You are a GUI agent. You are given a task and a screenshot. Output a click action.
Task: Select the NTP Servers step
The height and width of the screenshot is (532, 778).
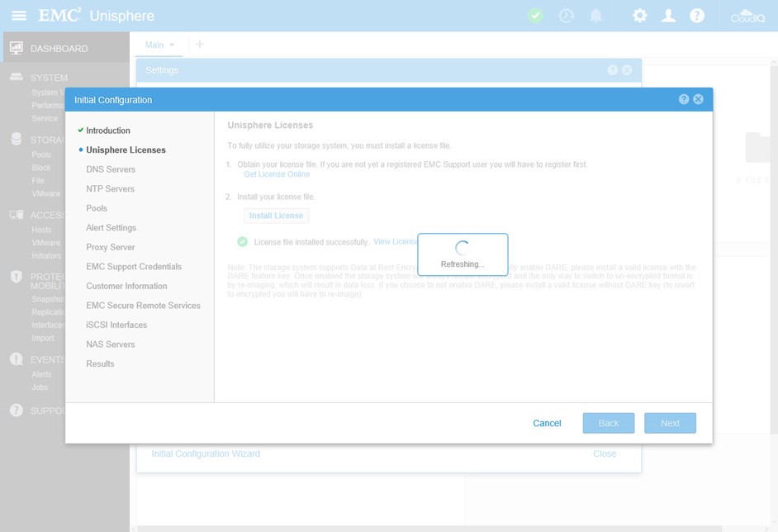pos(110,188)
